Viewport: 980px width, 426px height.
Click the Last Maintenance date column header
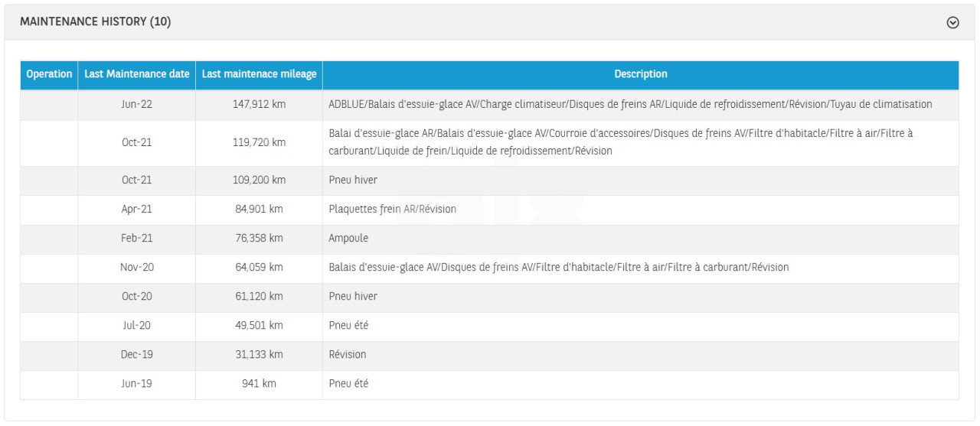[x=136, y=74]
